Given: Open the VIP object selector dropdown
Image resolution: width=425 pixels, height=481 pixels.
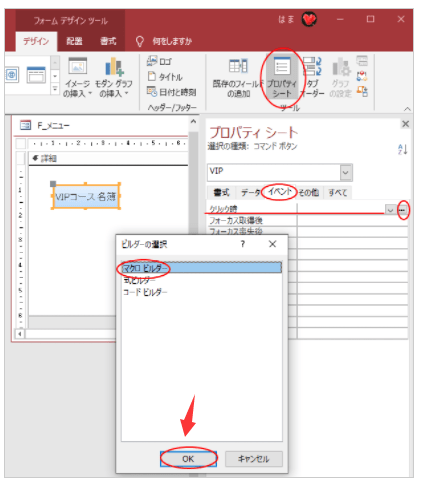Looking at the screenshot, I should (x=346, y=173).
